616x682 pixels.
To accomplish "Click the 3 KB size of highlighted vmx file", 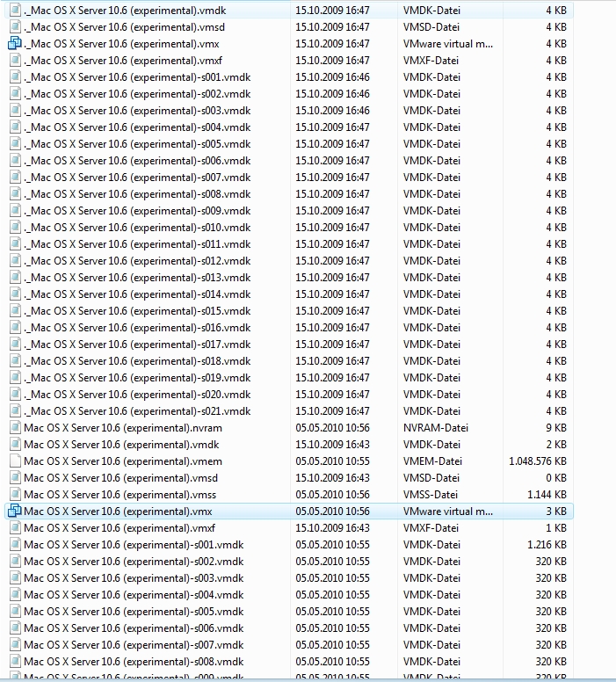I will [556, 511].
